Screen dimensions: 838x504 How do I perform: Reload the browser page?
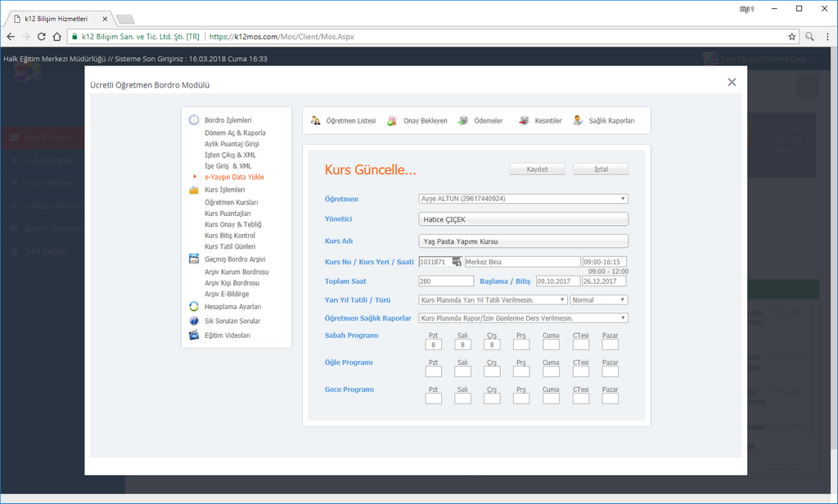[x=41, y=36]
